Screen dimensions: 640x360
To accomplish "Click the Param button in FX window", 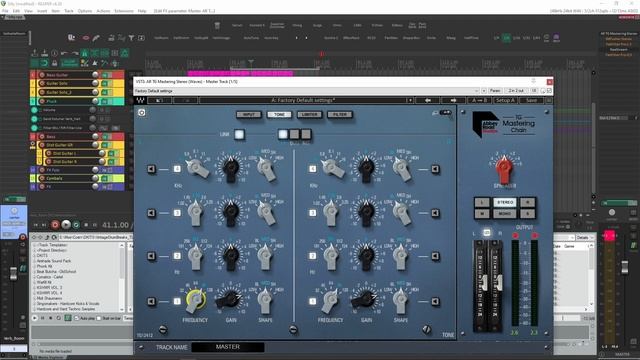I will click(x=495, y=91).
